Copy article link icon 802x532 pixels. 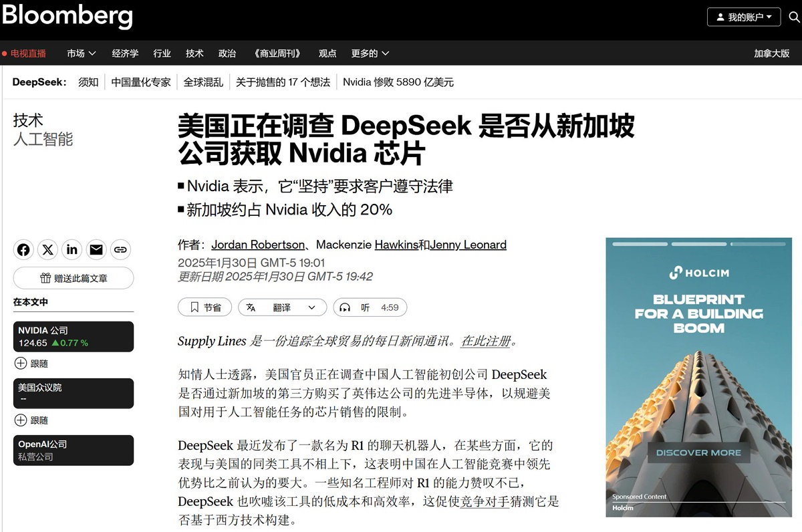(x=120, y=250)
